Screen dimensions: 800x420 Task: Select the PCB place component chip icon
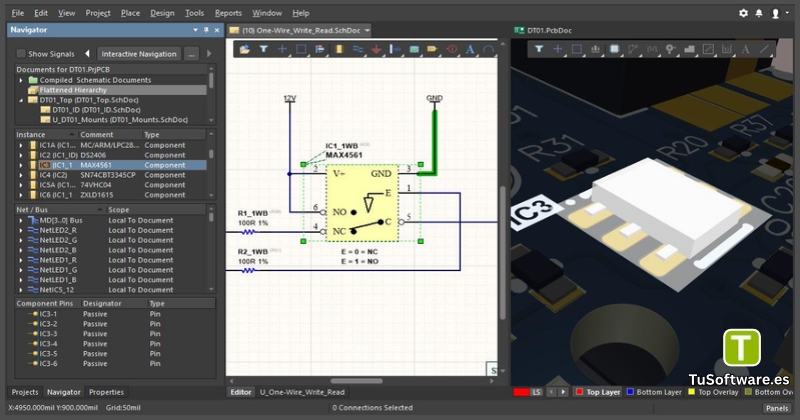point(614,49)
